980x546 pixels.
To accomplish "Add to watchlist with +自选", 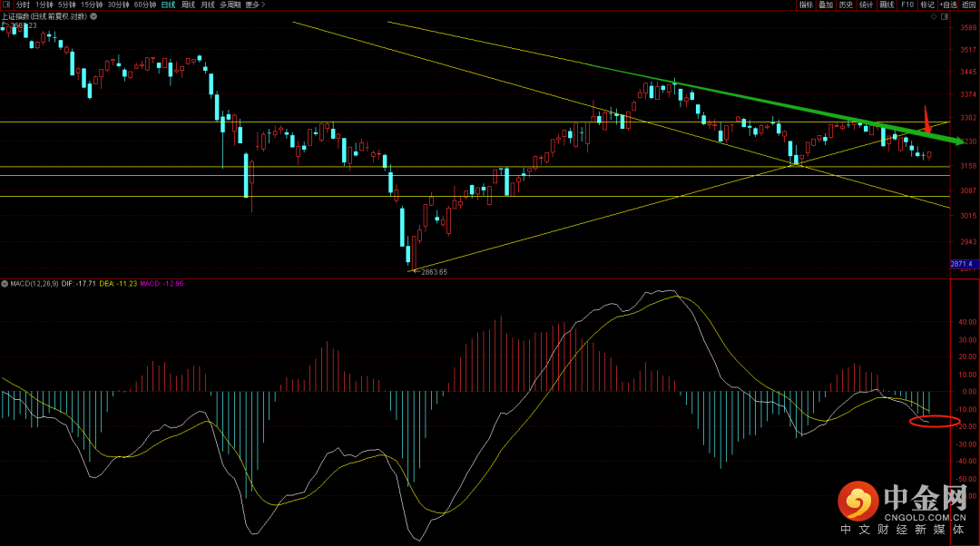I will click(948, 5).
